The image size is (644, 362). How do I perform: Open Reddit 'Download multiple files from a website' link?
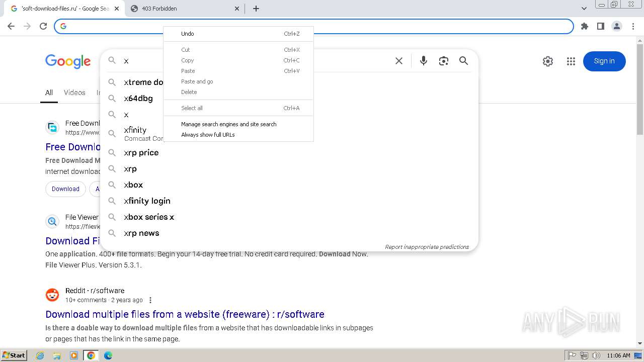[x=185, y=314]
